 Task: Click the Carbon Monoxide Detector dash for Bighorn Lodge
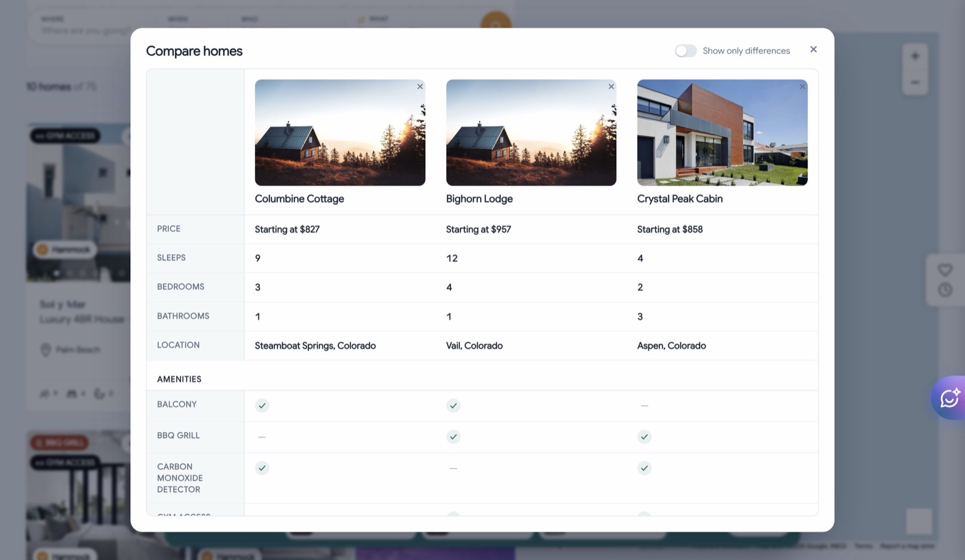click(454, 468)
